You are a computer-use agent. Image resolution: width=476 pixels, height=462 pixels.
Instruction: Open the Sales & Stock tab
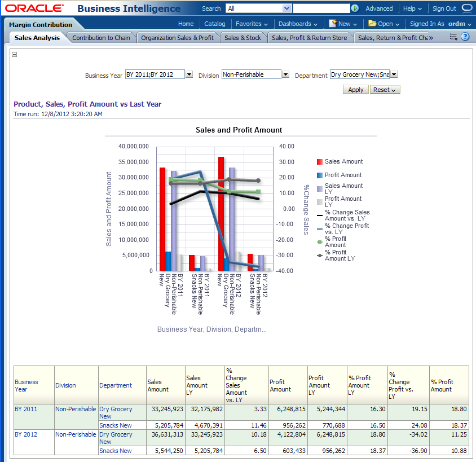(243, 38)
